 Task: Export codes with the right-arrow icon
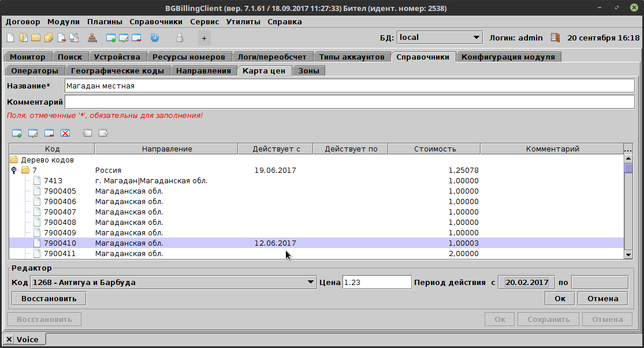pos(103,133)
